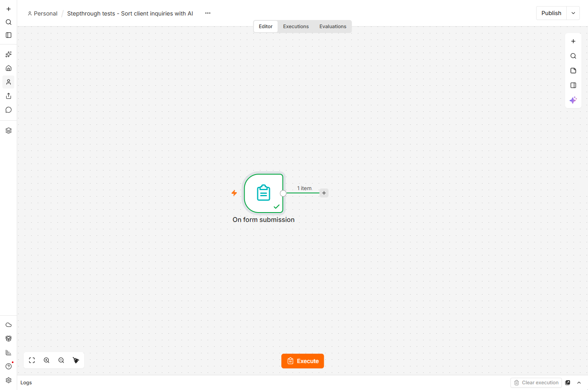Open the settings gear icon
This screenshot has height=390, width=588.
point(9,380)
